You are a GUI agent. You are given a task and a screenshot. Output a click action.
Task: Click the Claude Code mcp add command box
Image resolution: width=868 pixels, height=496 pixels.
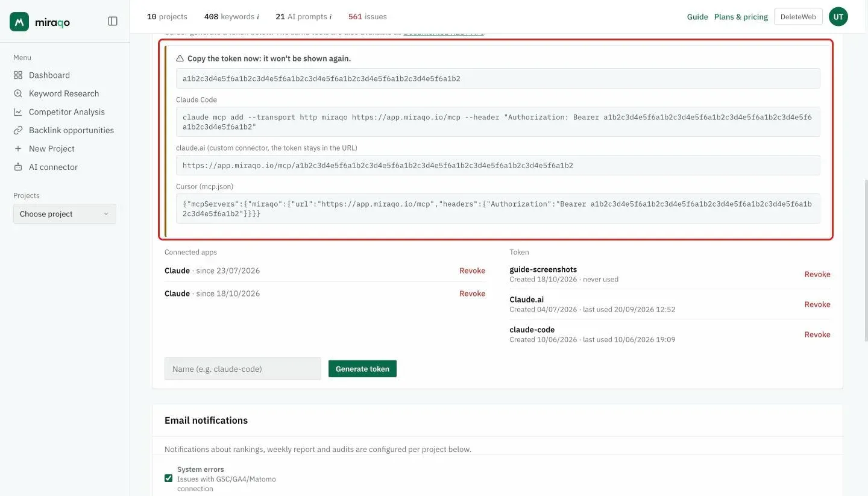(x=498, y=122)
